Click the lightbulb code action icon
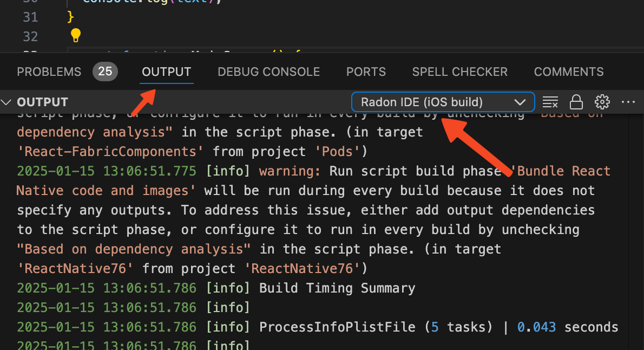 [x=75, y=36]
